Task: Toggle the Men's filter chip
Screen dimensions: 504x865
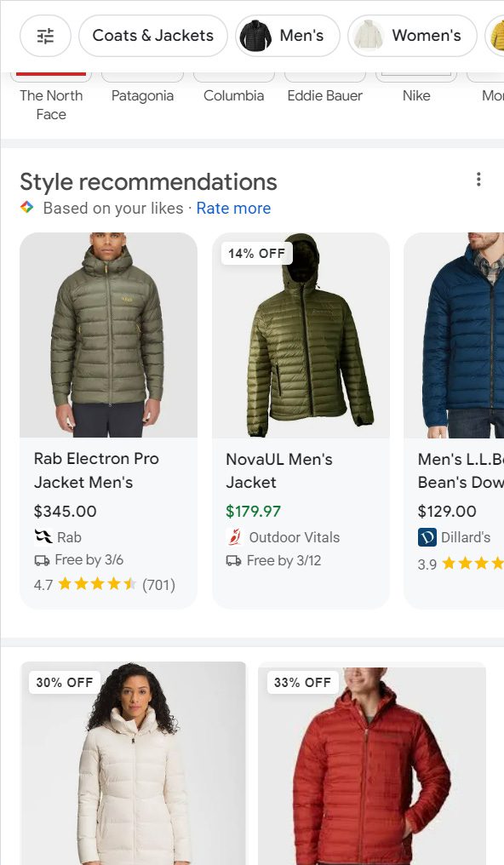Action: tap(287, 35)
